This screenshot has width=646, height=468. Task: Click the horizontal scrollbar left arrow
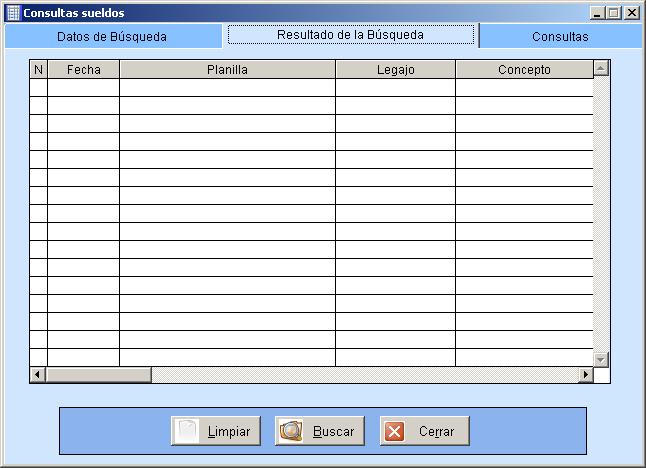[38, 375]
